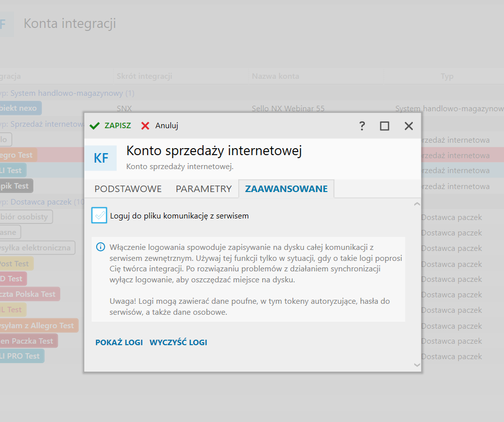This screenshot has height=422, width=504.
Task: Click the KF logo in the dialog header
Action: coord(101,158)
